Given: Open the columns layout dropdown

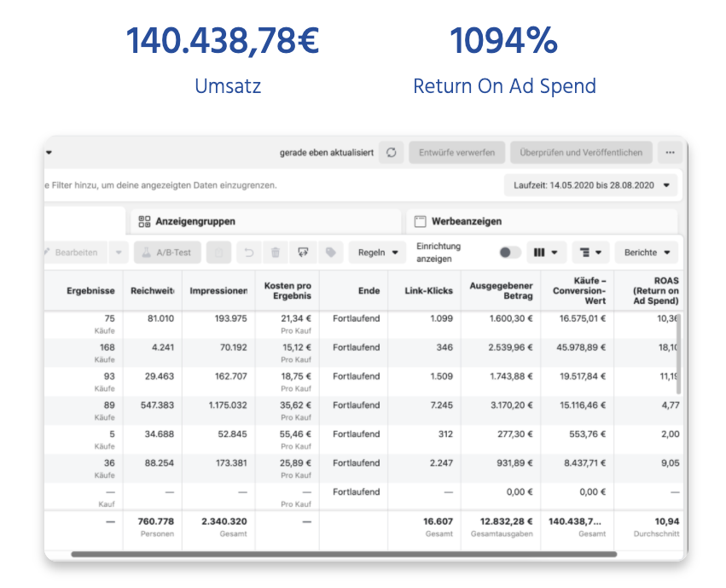Looking at the screenshot, I should (x=546, y=253).
